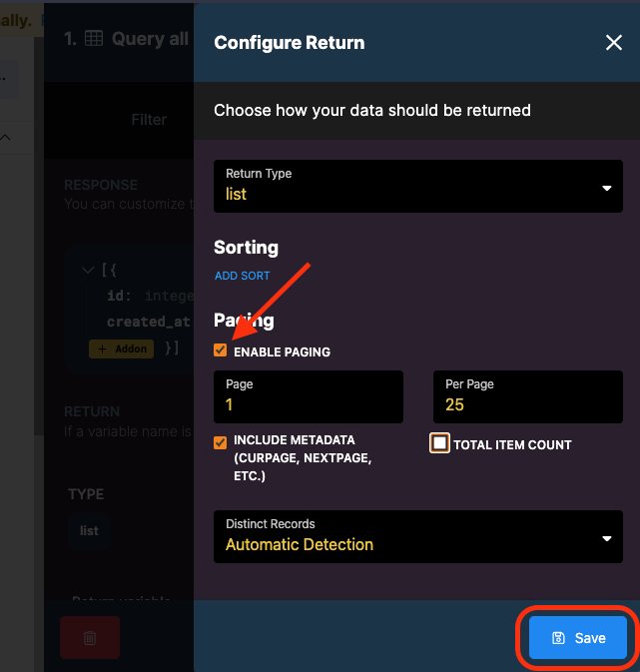Open the Return Type dropdown
The image size is (640, 672).
point(417,186)
